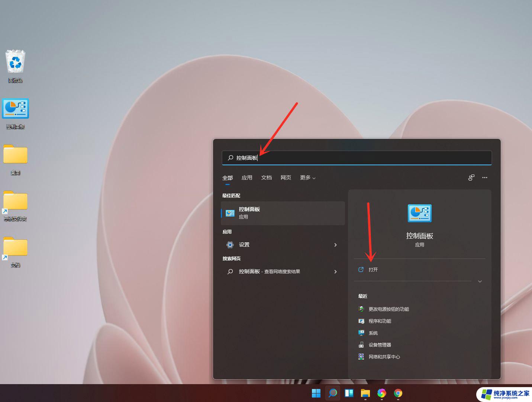
Task: Click the 设备管理器 icon
Action: pos(361,345)
